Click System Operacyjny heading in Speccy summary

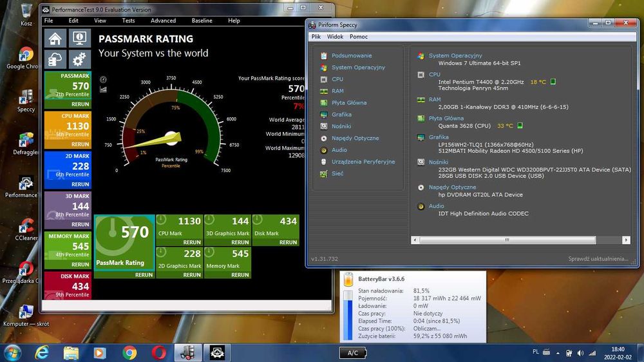[x=455, y=55]
